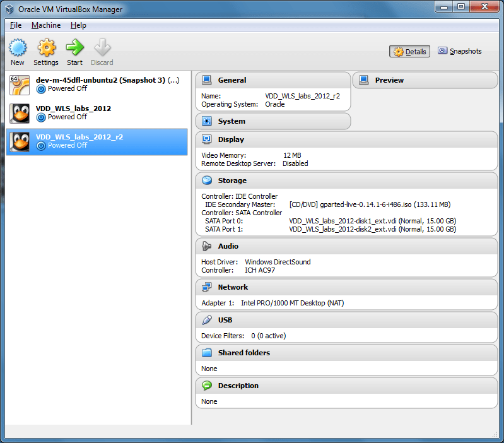Image resolution: width=504 pixels, height=443 pixels.
Task: Click the Discard down-arrow icon
Action: (102, 47)
